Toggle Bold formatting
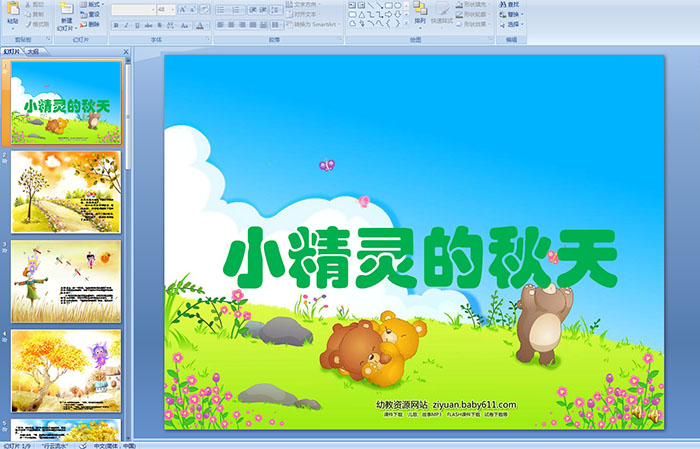The height and width of the screenshot is (449, 700). point(114,24)
